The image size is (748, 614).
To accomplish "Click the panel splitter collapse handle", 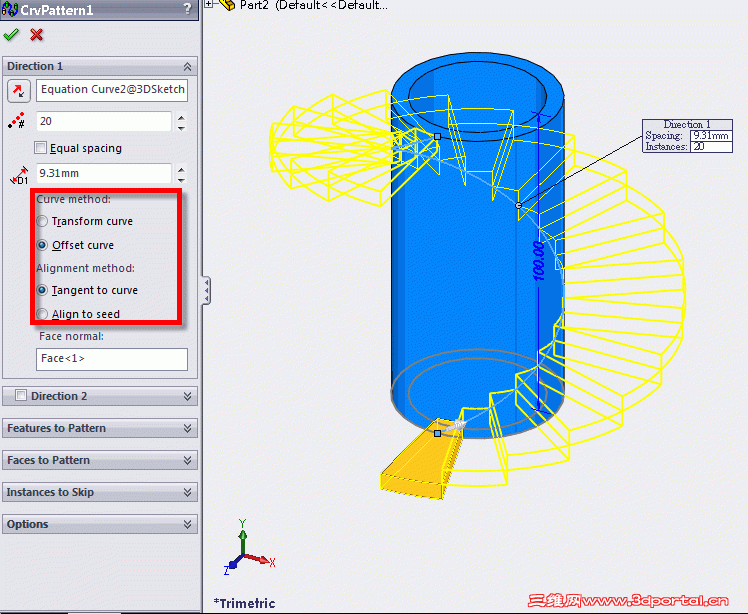I will 206,291.
